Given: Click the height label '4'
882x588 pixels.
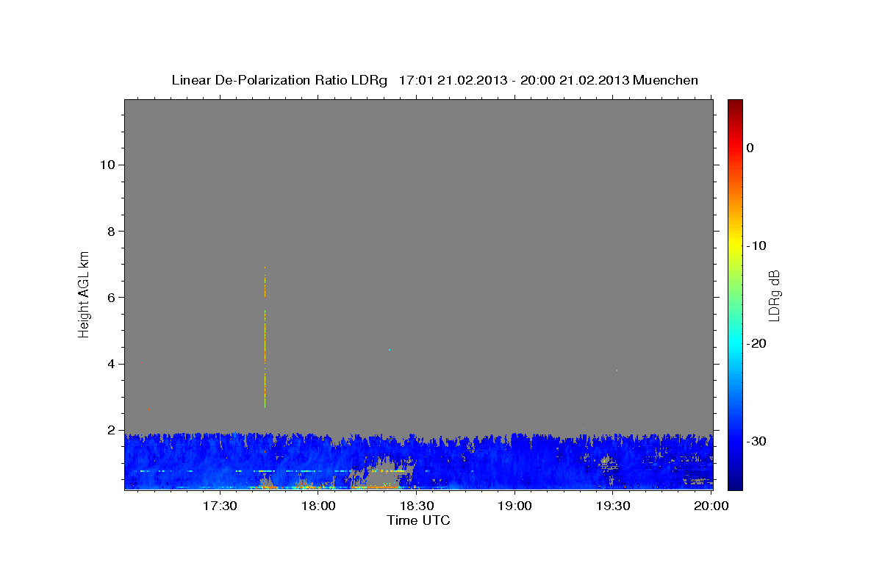Looking at the screenshot, I should click(110, 364).
